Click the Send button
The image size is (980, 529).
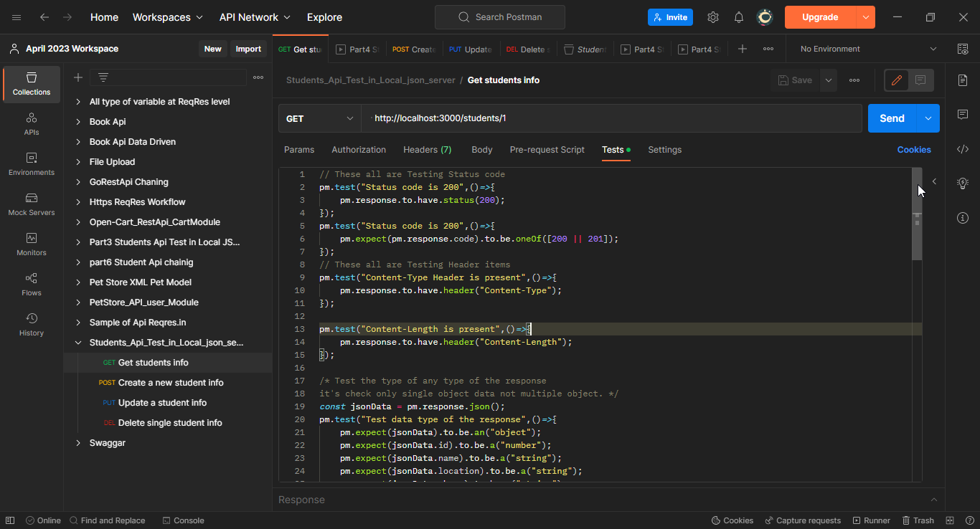tap(891, 118)
